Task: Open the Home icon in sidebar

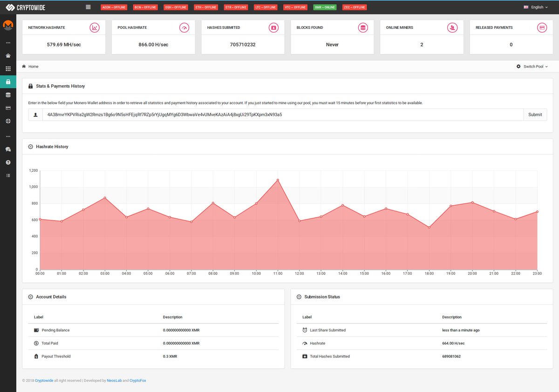Action: [x=8, y=56]
